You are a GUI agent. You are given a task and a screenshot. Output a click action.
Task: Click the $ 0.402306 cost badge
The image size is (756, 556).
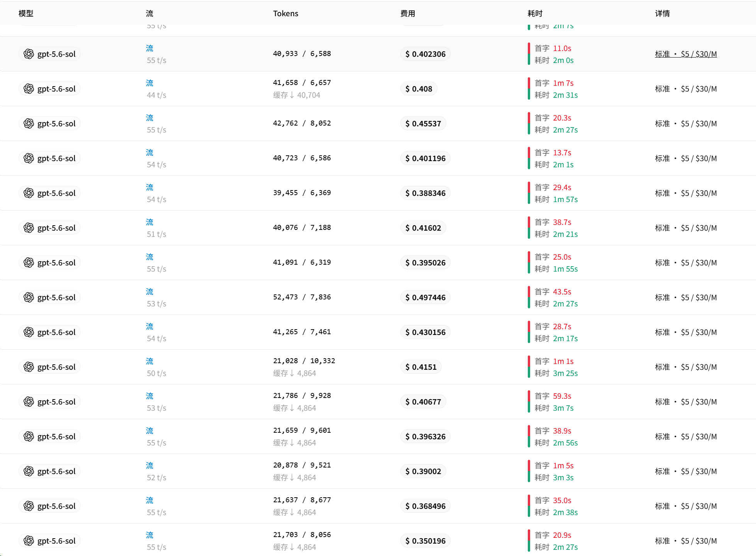coord(425,54)
